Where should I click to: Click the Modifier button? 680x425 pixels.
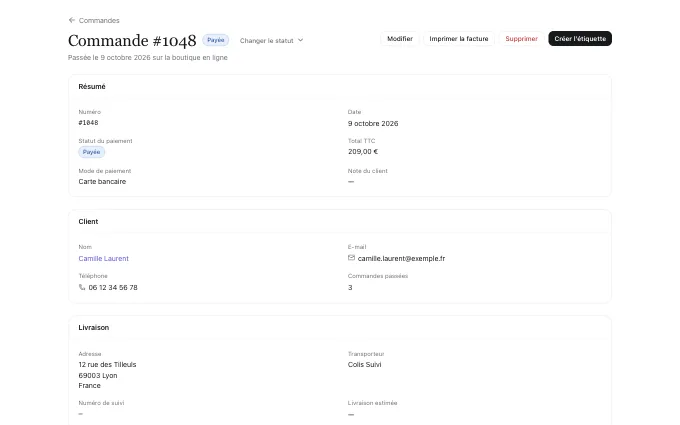(400, 39)
